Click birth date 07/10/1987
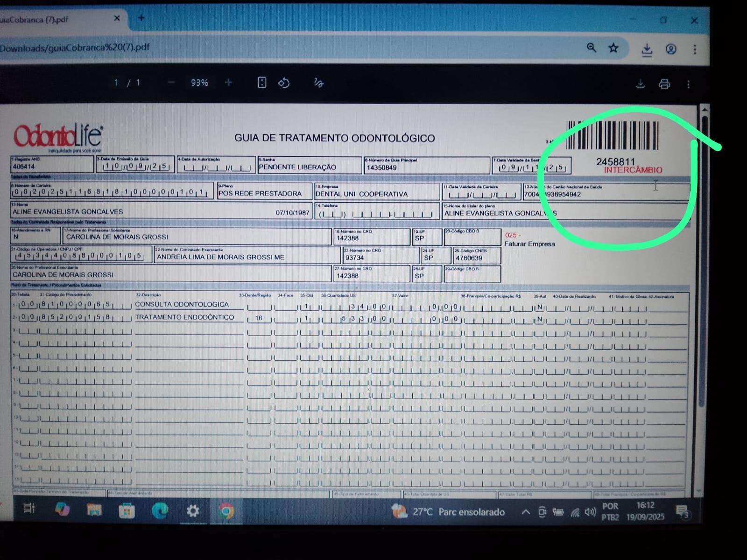Screen dimensions: 747x560 (x=292, y=212)
